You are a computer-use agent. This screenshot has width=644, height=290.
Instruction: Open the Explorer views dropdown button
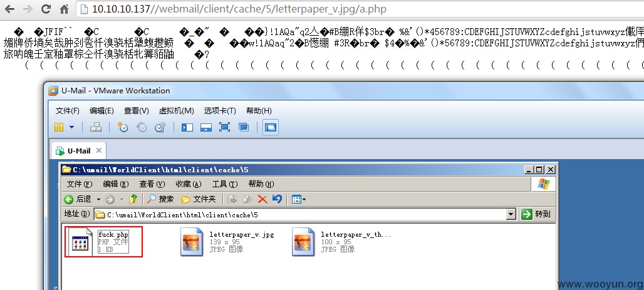[299, 200]
